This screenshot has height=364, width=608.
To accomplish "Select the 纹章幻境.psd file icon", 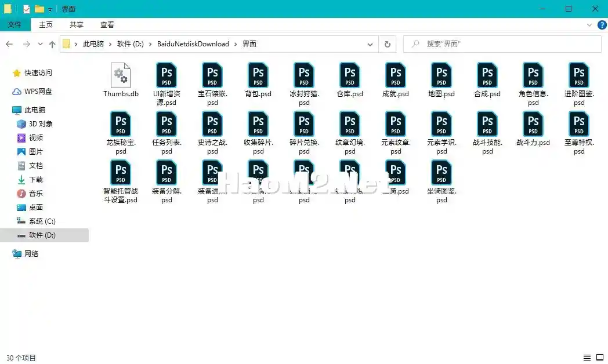I will (350, 124).
